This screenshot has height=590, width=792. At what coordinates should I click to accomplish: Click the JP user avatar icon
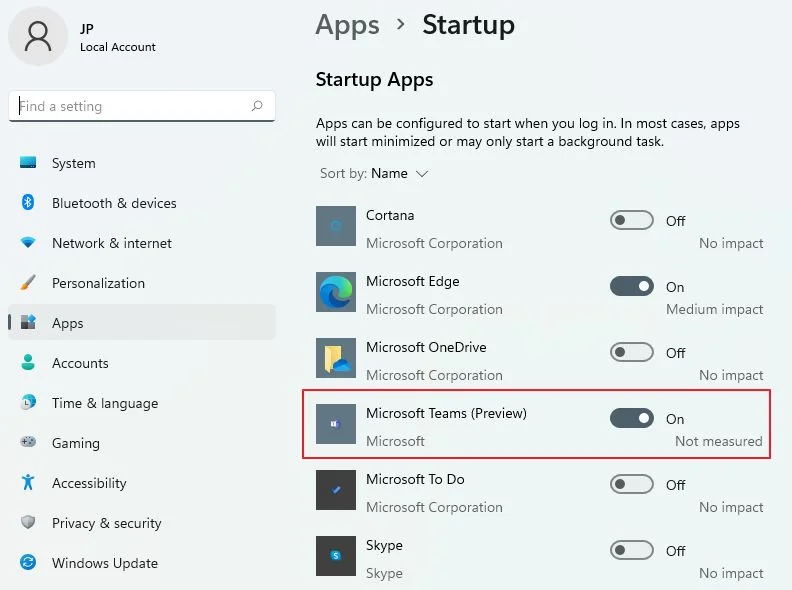pos(38,36)
